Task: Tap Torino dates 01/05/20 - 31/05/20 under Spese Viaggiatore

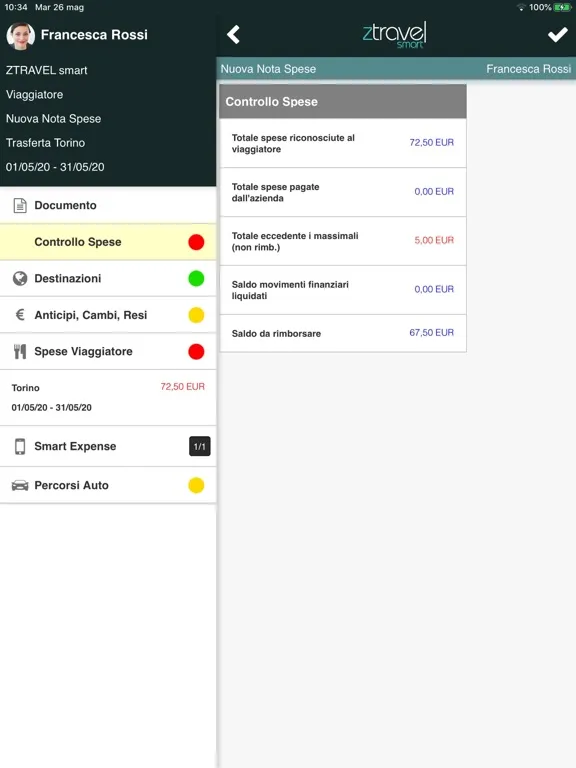Action: click(x=51, y=408)
